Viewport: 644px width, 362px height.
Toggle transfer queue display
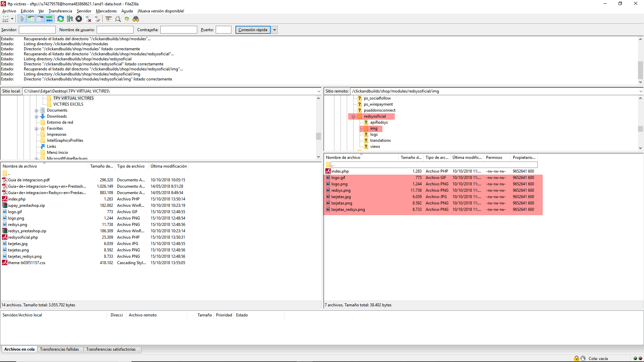coord(49,19)
